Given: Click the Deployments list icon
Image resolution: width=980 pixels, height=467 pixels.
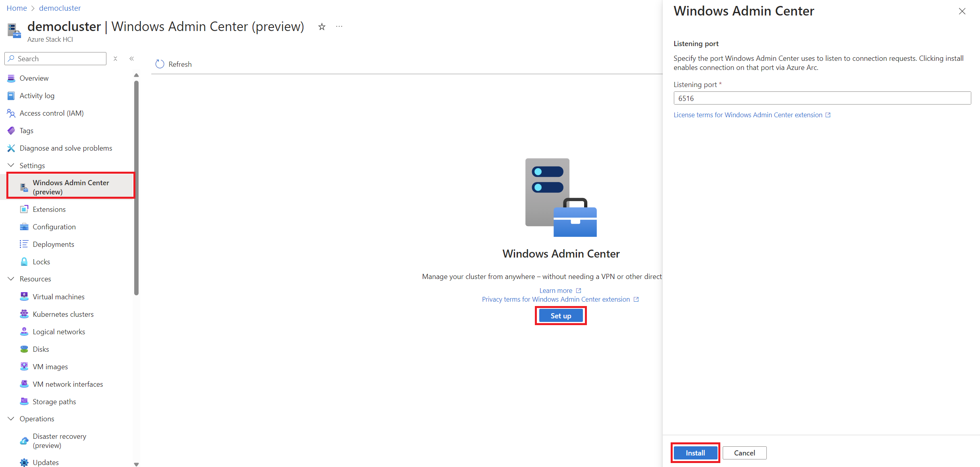Looking at the screenshot, I should point(24,244).
